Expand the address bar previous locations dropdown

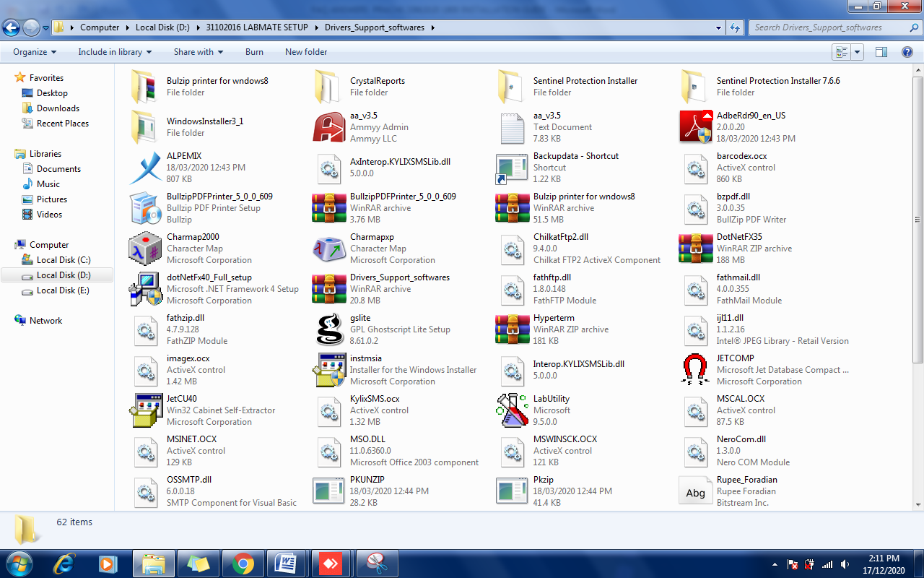tap(718, 27)
